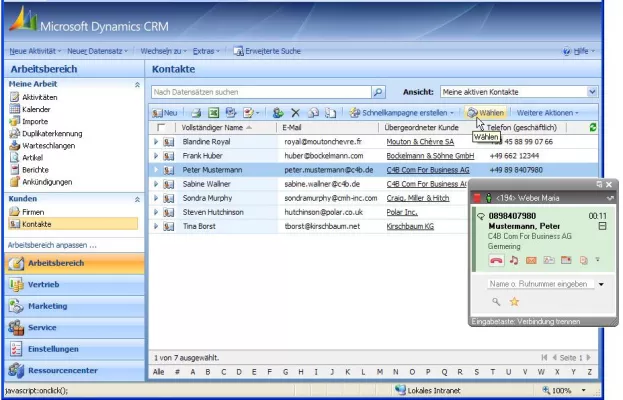Hang up call with the red phone icon
The image size is (623, 400).
point(496,261)
